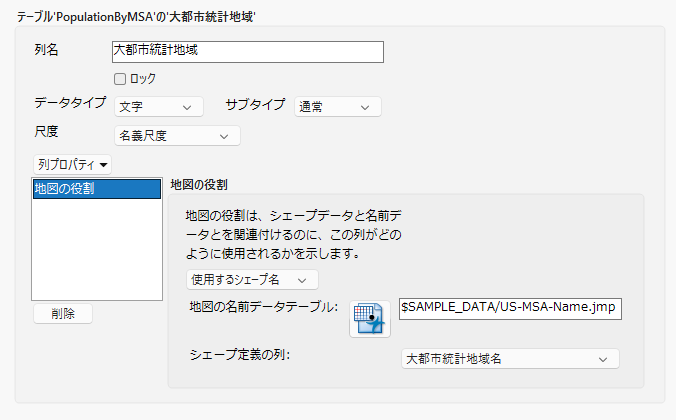Open the 使用するシェープ名 dropdown
676x420 pixels.
(x=252, y=280)
